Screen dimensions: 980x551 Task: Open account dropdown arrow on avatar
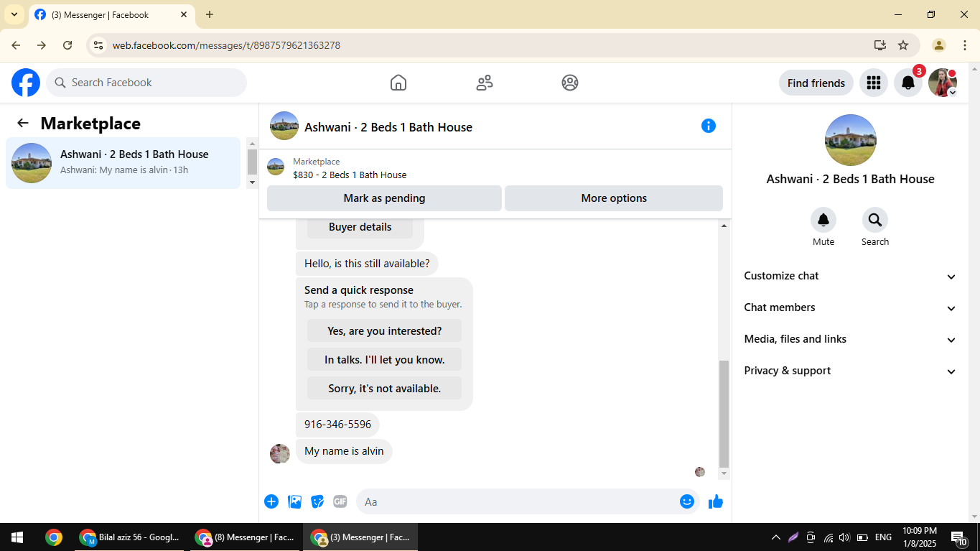tap(953, 93)
